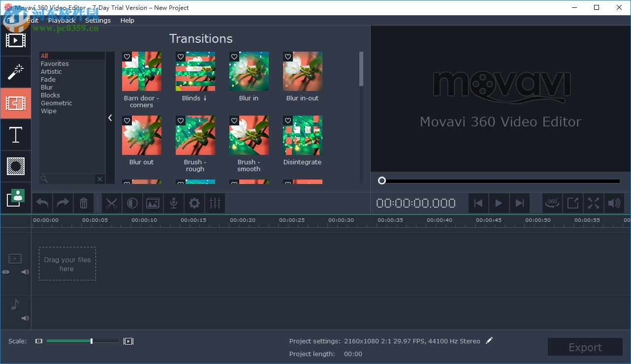Hide the video track with the eye icon

click(5, 272)
